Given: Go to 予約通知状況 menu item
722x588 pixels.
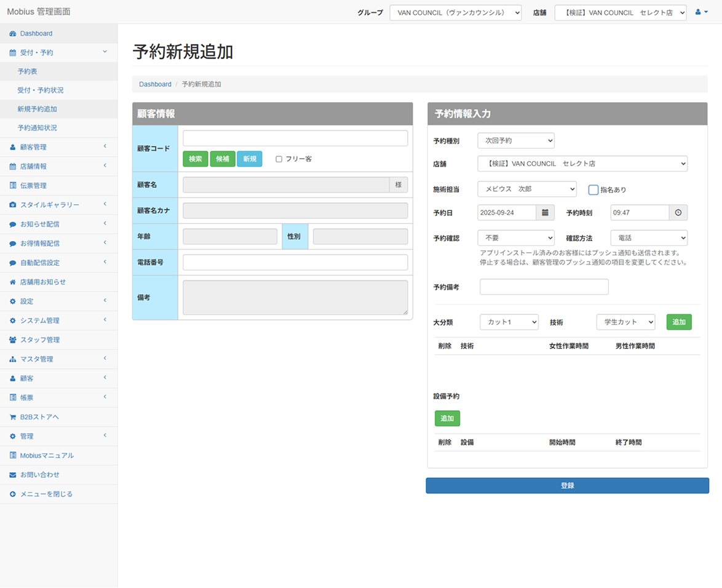Looking at the screenshot, I should [x=38, y=128].
